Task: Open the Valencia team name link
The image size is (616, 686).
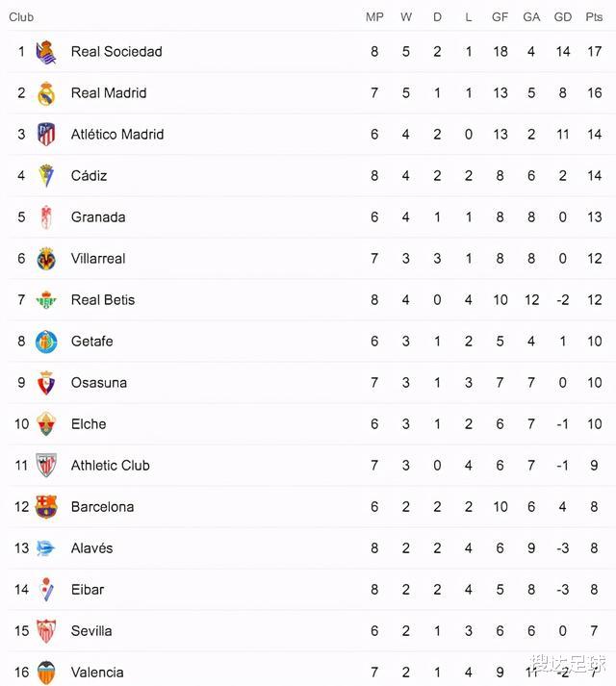Action: point(97,673)
